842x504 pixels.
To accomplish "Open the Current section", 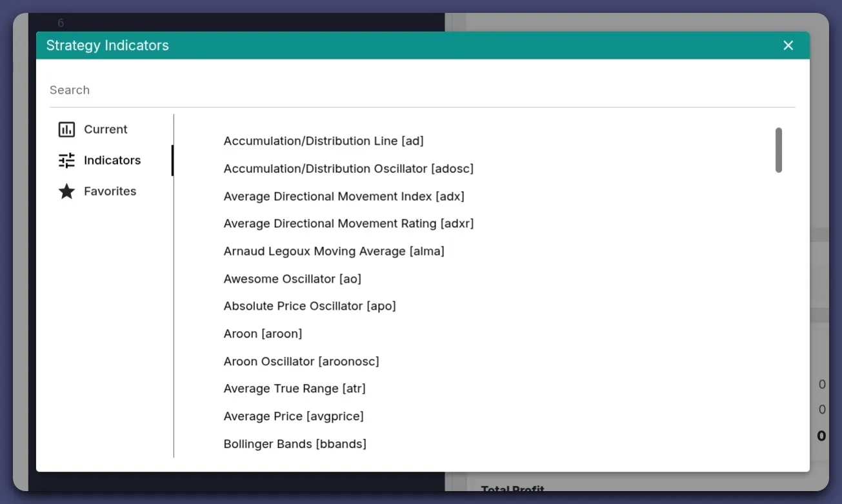I will tap(105, 129).
